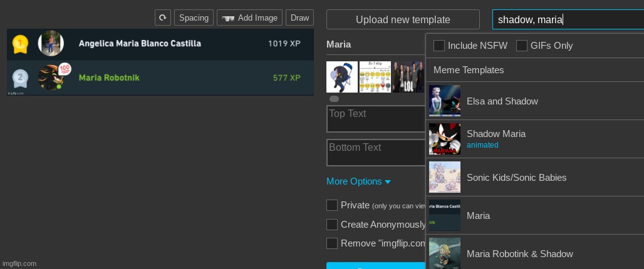Select Elsa and Shadow template

tap(535, 101)
